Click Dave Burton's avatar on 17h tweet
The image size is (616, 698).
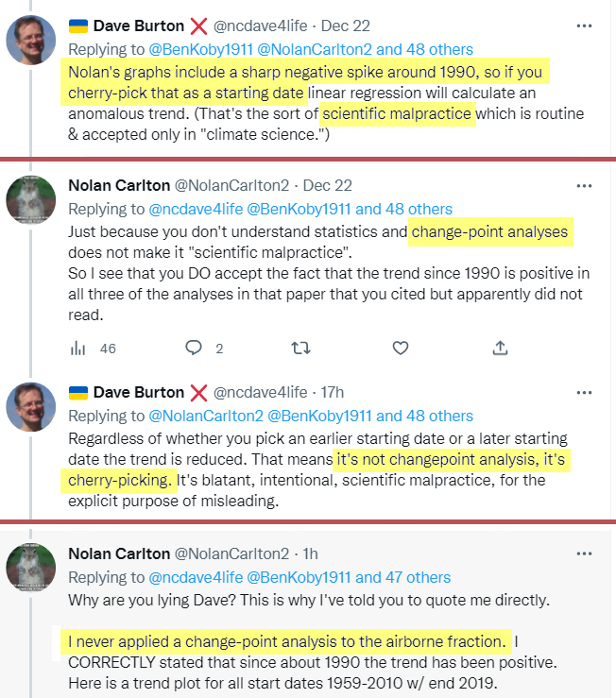30,407
